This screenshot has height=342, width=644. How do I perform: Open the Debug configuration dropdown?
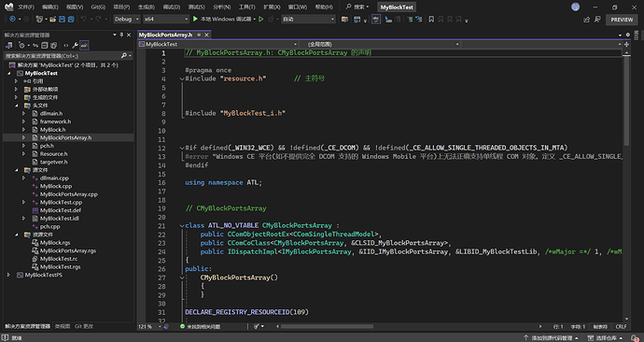pos(127,20)
